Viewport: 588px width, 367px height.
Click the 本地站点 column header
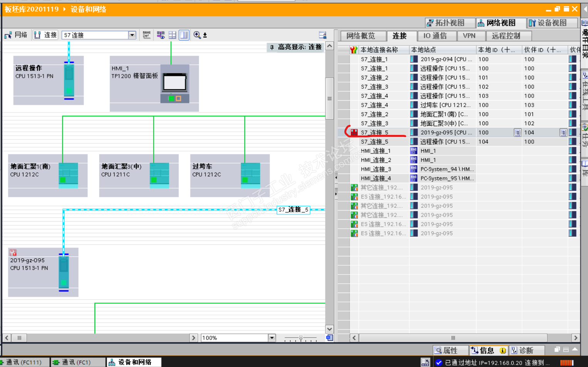tap(442, 50)
